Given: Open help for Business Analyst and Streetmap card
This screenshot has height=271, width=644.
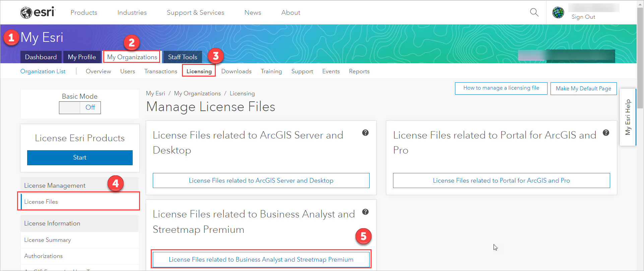Looking at the screenshot, I should click(365, 212).
